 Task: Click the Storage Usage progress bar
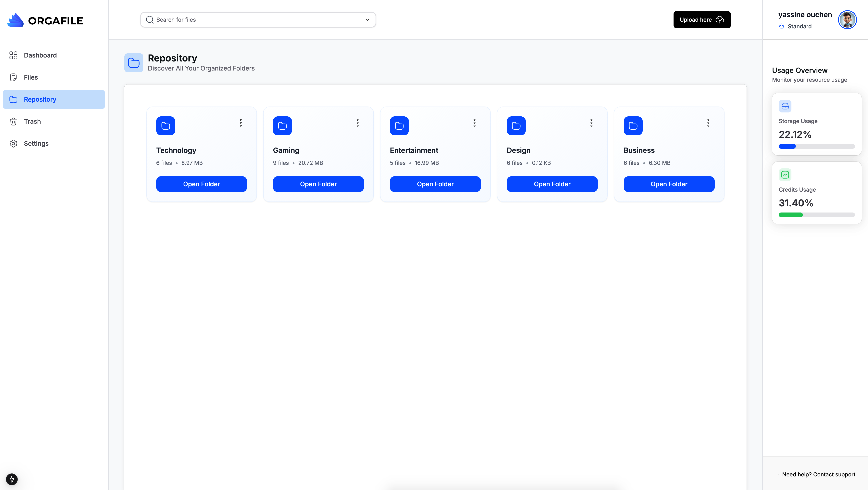point(816,146)
